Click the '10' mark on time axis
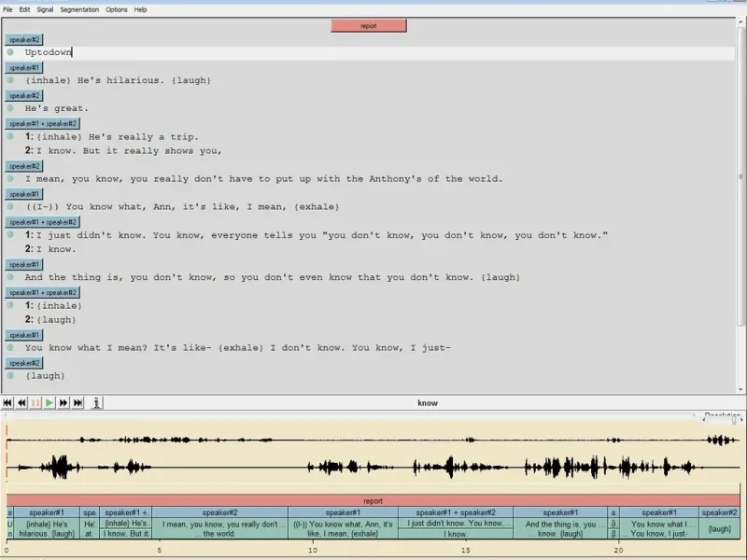747x560 pixels. pos(313,550)
